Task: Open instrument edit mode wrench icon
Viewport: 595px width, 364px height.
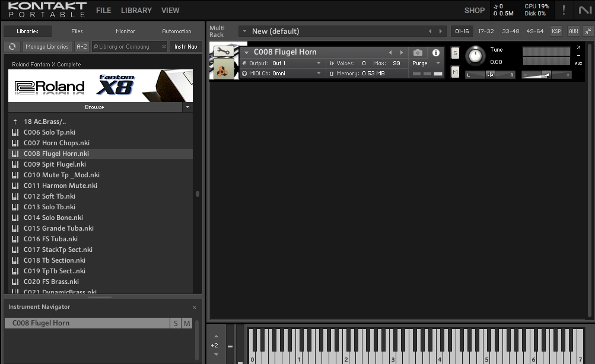Action: (223, 52)
